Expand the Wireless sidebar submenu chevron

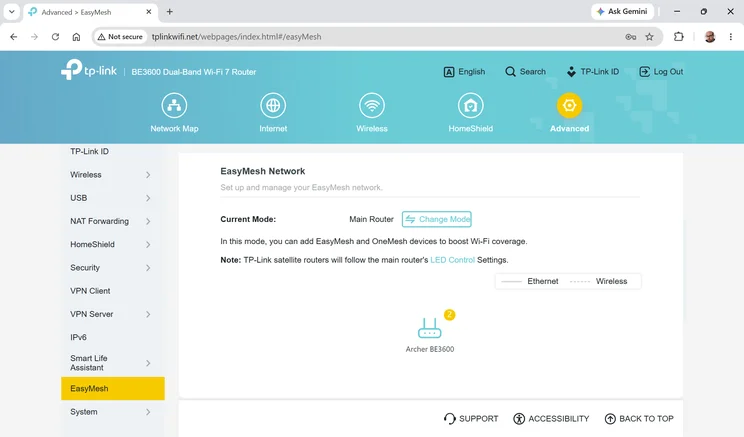click(x=148, y=175)
